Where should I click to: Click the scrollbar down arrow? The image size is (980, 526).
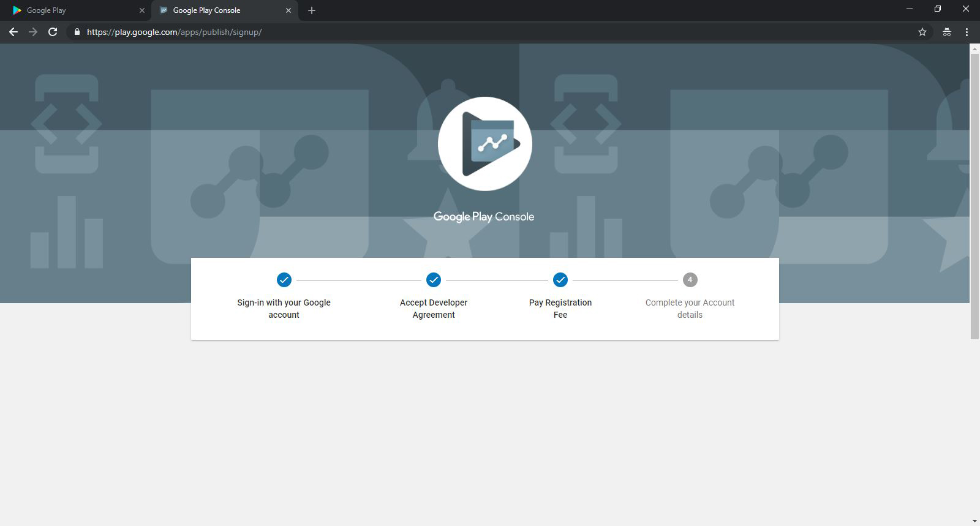pos(974,521)
